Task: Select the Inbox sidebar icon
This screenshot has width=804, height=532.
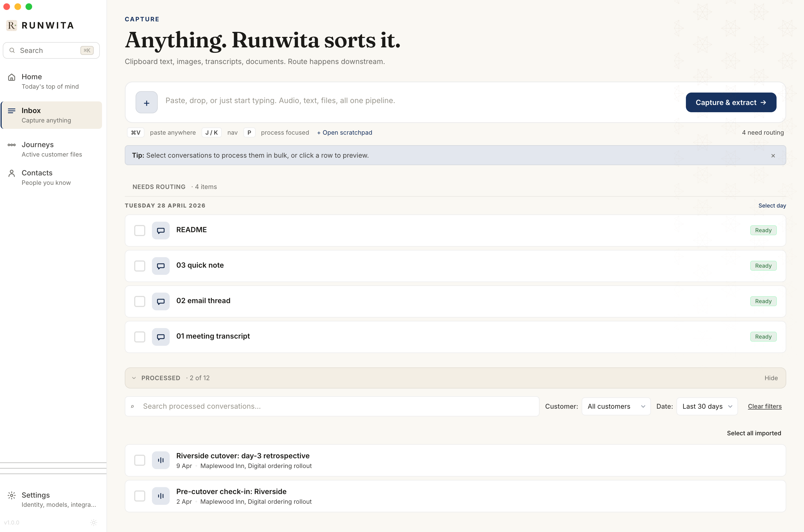Action: click(12, 111)
